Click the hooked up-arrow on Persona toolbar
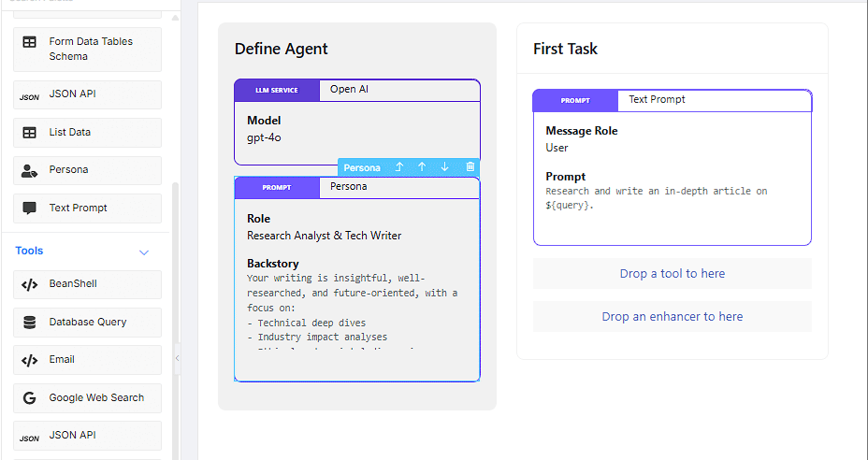 [399, 167]
